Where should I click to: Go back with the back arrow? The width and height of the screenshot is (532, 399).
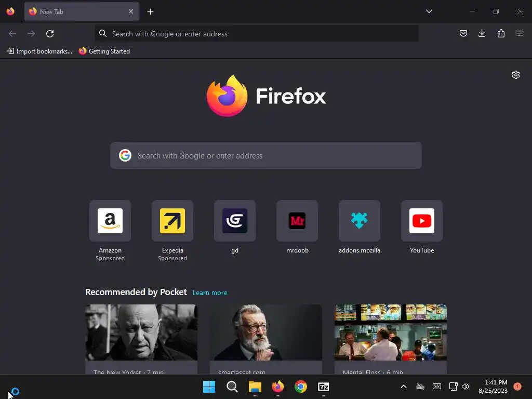point(12,34)
